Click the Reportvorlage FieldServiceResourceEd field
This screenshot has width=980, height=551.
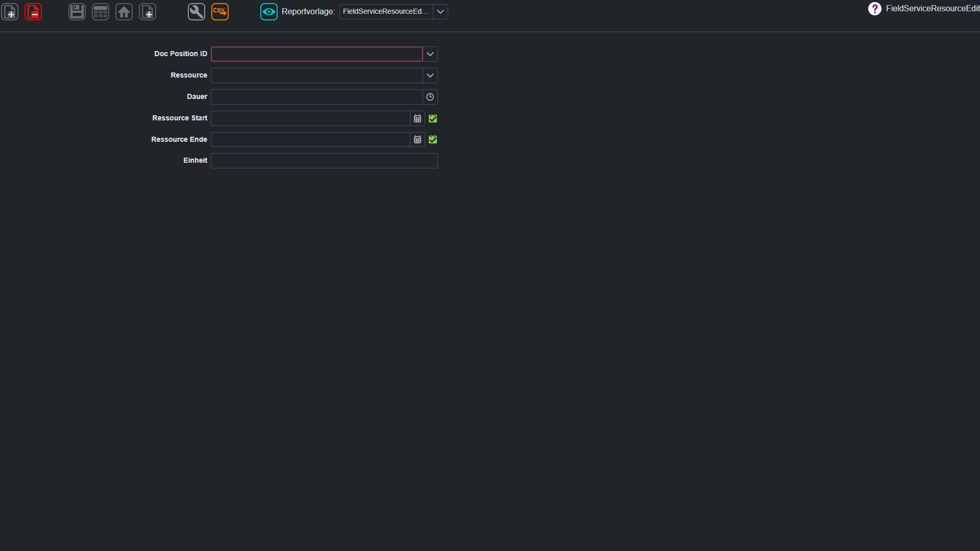point(386,12)
